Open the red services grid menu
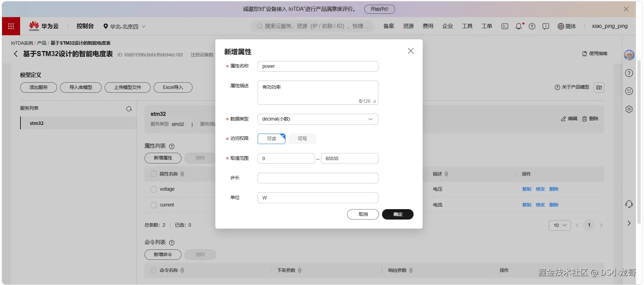The image size is (644, 285). pos(11,26)
